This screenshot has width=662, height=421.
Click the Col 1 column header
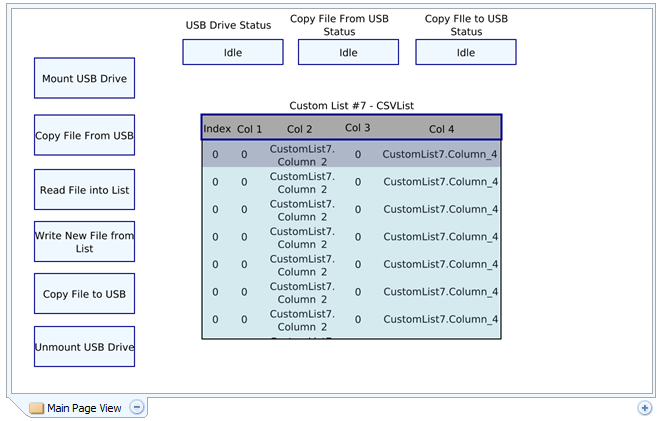coord(250,129)
